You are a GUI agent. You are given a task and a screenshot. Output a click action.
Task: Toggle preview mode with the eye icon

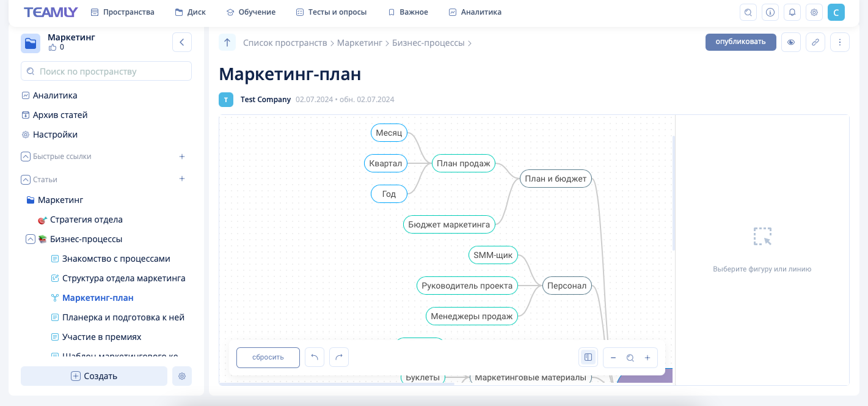point(790,42)
